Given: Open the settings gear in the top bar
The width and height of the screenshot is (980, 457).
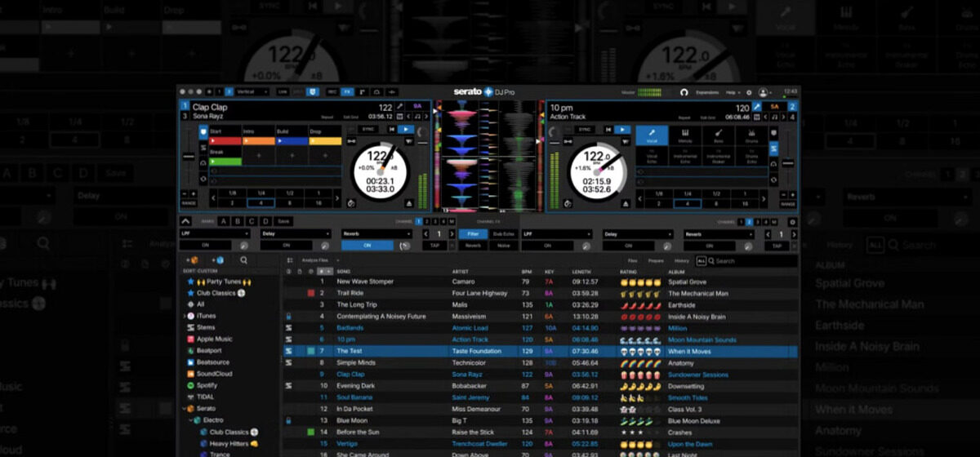Looking at the screenshot, I should click(x=749, y=92).
